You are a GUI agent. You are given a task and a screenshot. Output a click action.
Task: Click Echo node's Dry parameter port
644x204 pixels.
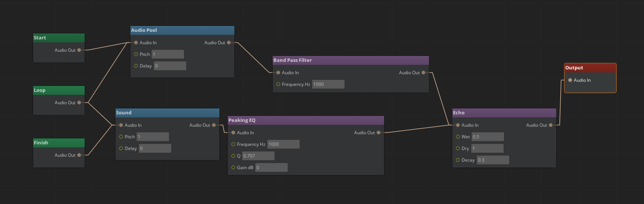coord(458,148)
